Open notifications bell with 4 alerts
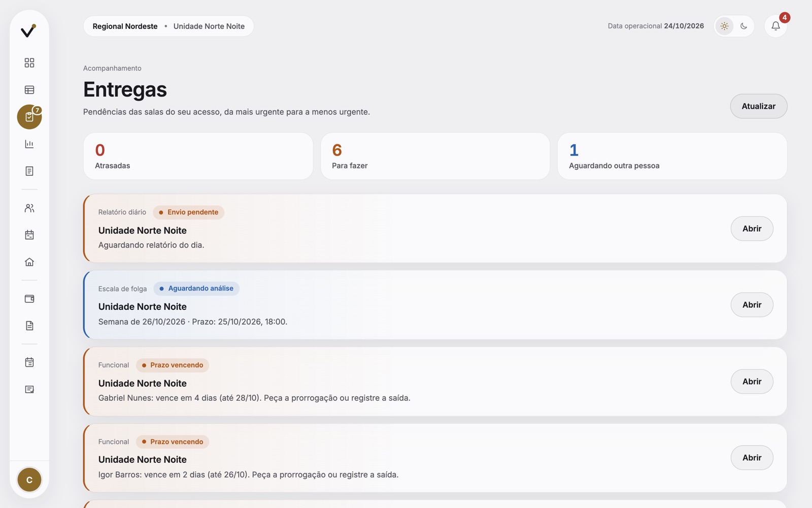The width and height of the screenshot is (812, 508). click(x=775, y=26)
